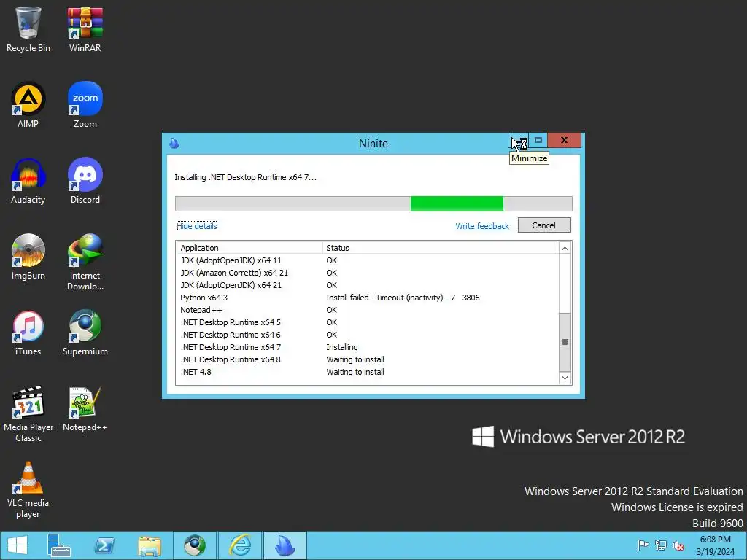Click Waiting to install status for .NET 4.8
The image size is (747, 560).
(x=355, y=372)
